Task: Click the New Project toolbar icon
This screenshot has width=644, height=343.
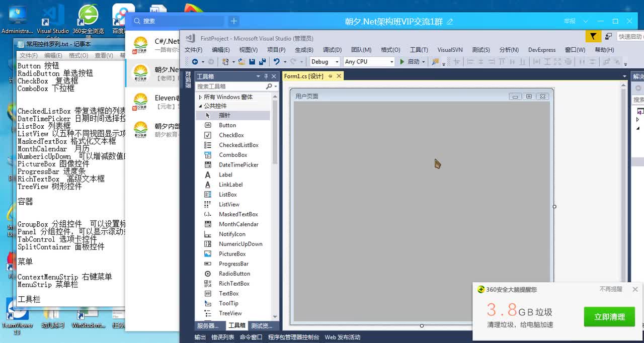Action: pos(225,62)
